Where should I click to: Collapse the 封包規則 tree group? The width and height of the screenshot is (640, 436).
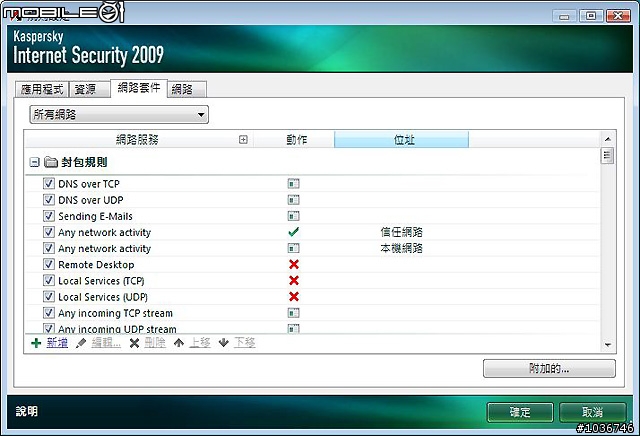click(34, 162)
